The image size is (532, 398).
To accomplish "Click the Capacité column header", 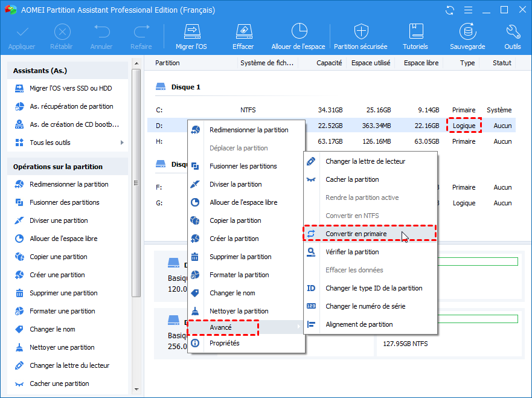I will (x=329, y=63).
